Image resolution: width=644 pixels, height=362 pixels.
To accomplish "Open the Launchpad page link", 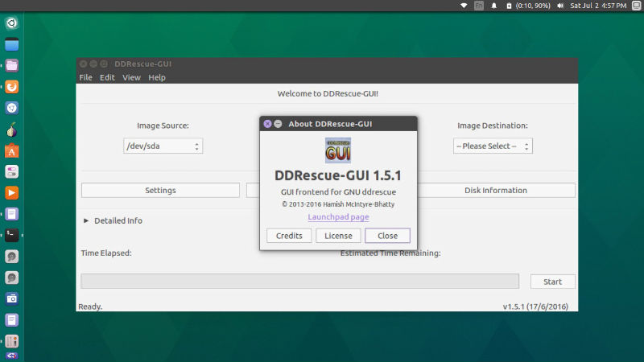I will [338, 216].
